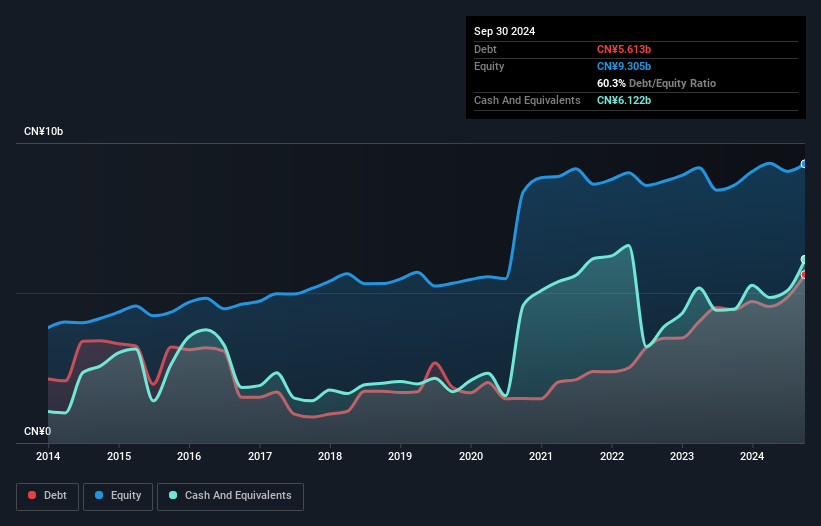Click the CN¥0 y-axis label
The height and width of the screenshot is (526, 821).
click(38, 431)
